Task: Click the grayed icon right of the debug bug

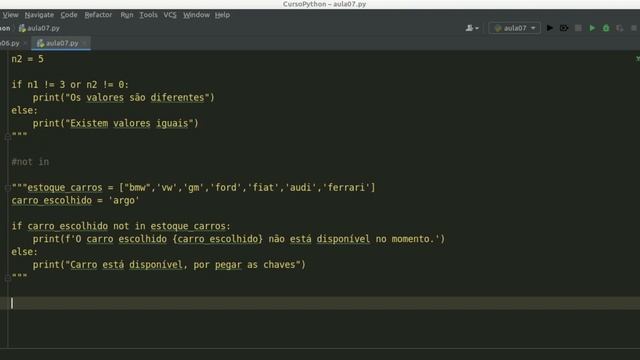Action: coord(620,28)
